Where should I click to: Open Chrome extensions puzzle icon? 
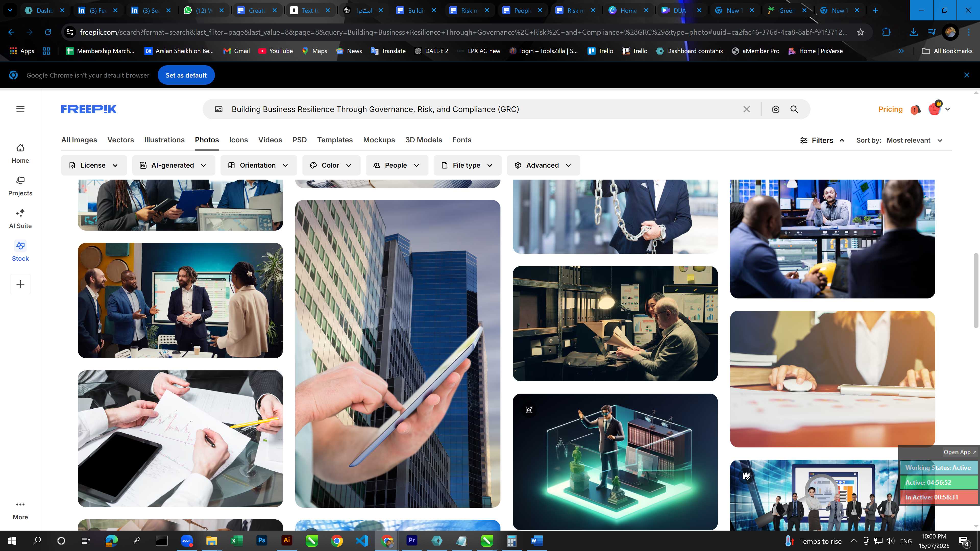click(886, 32)
